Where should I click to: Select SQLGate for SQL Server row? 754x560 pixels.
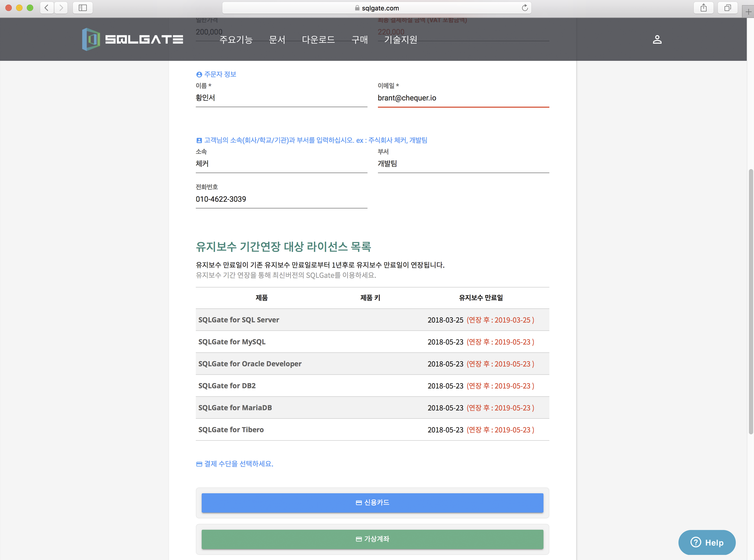[x=372, y=320]
